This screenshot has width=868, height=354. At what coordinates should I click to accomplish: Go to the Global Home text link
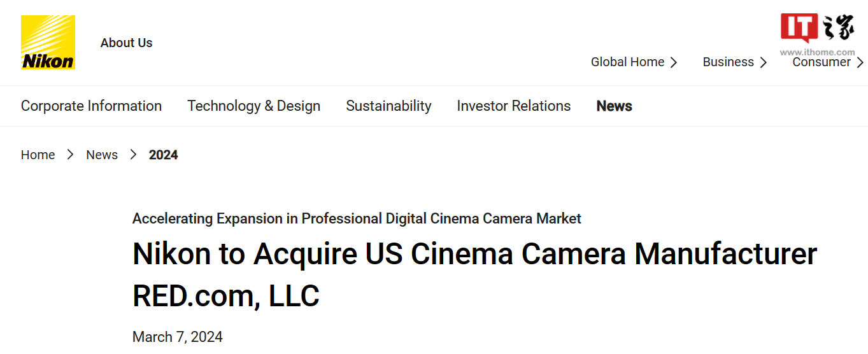click(627, 62)
